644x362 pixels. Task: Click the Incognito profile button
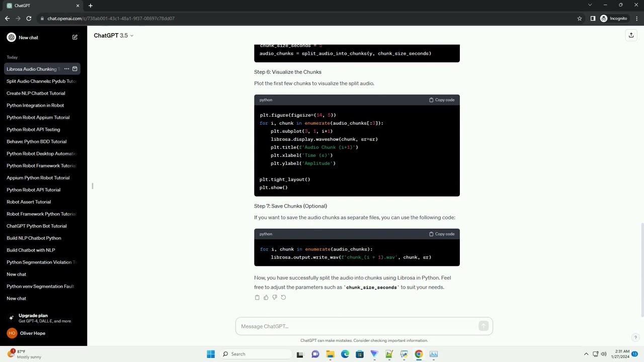click(614, 19)
